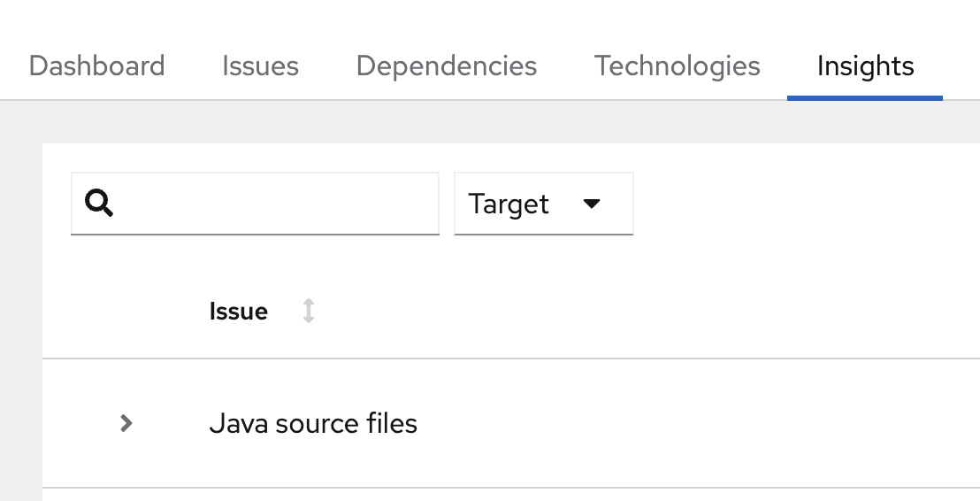
Task: Place cursor in the filter search box
Action: click(x=274, y=204)
